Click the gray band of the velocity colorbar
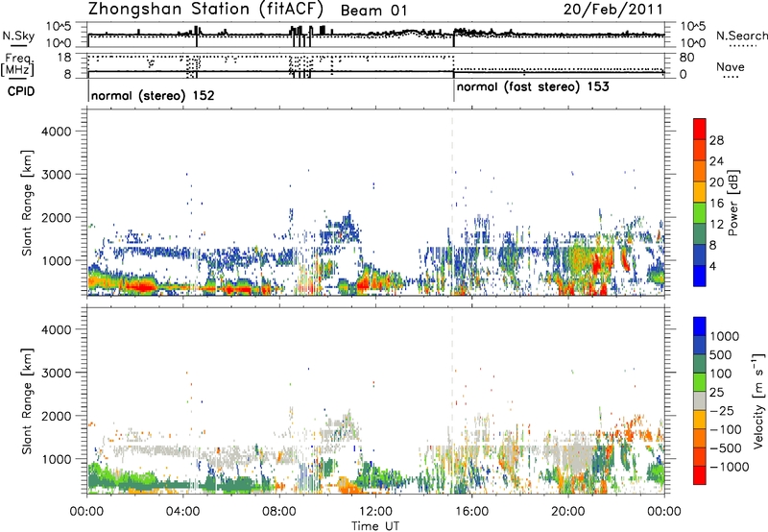Viewport: 768px width, 532px height. pyautogui.click(x=700, y=401)
